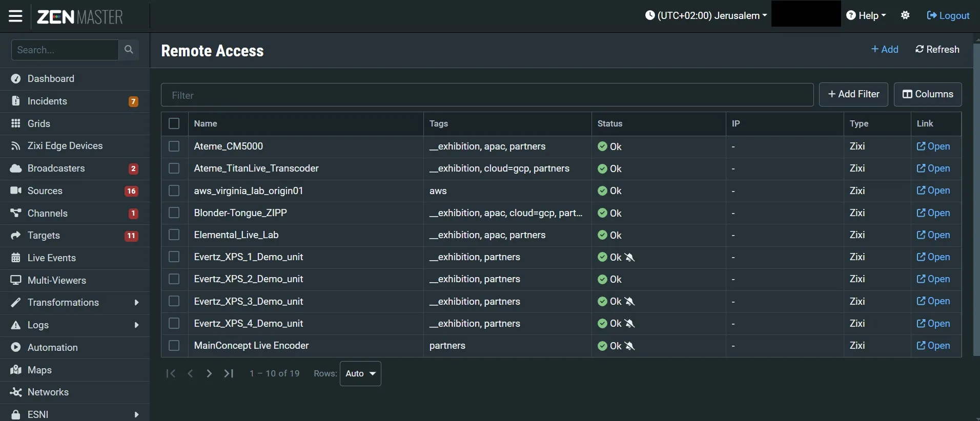Click the muted bell icon on Evertz_XPS_3_Demo_unit
This screenshot has height=421, width=980.
[x=630, y=302]
